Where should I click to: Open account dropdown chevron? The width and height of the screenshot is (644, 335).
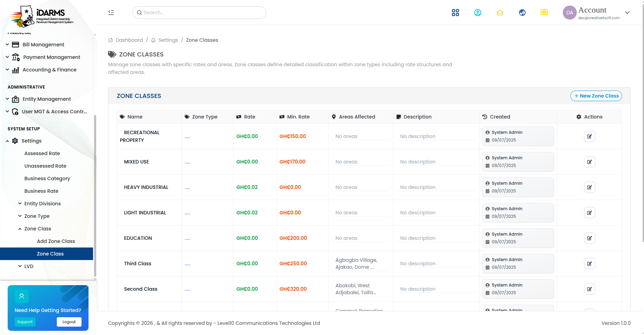pyautogui.click(x=627, y=13)
